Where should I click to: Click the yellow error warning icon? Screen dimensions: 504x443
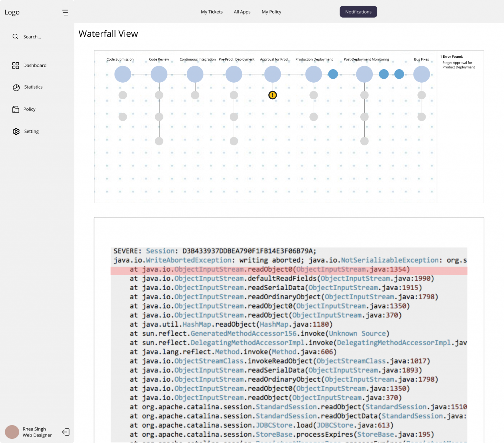[272, 95]
